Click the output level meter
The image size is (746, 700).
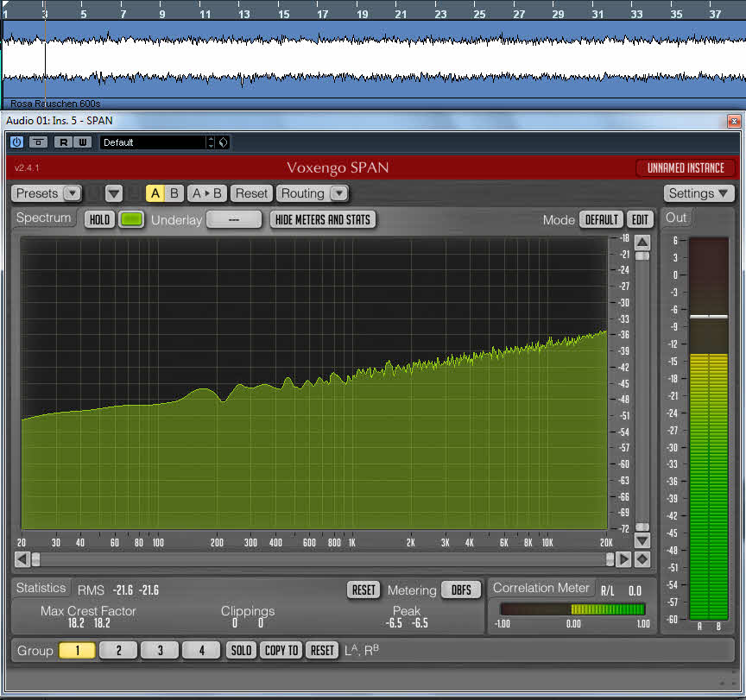(x=708, y=428)
